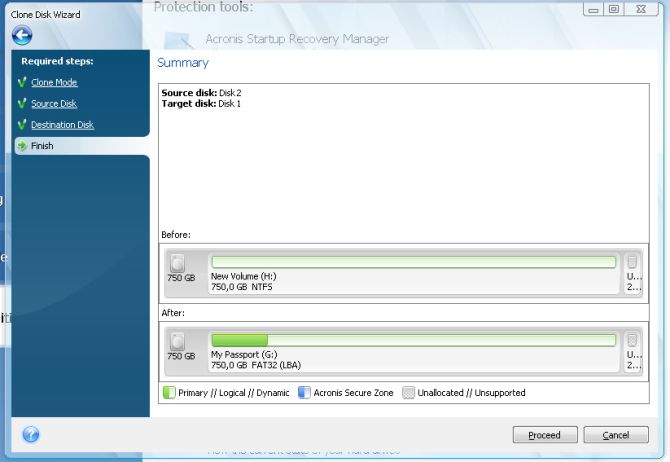Click the Summary heading
The width and height of the screenshot is (670, 462).
[183, 63]
